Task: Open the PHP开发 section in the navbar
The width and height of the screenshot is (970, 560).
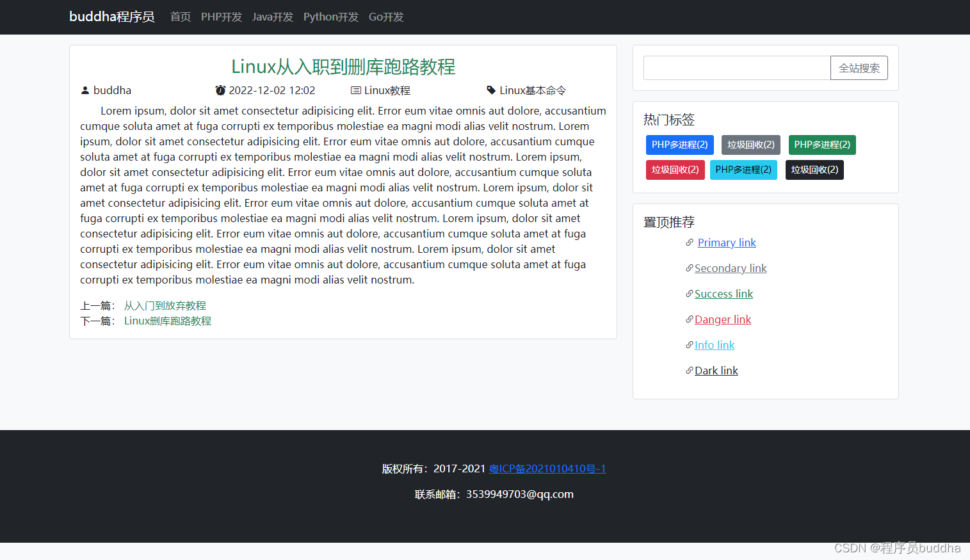Action: pyautogui.click(x=222, y=17)
